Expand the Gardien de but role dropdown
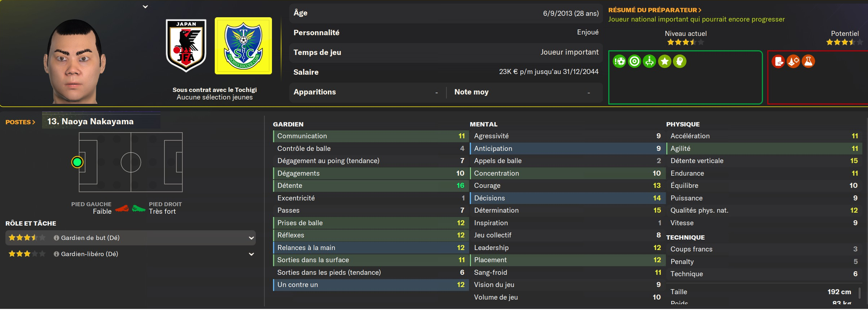This screenshot has width=868, height=310. coord(251,238)
